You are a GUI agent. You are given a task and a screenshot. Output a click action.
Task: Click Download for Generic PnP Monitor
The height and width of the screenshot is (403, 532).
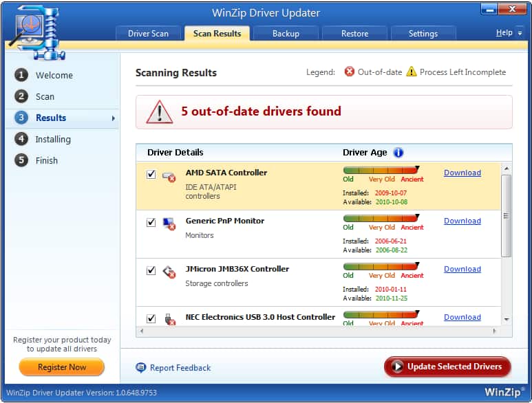tap(462, 221)
